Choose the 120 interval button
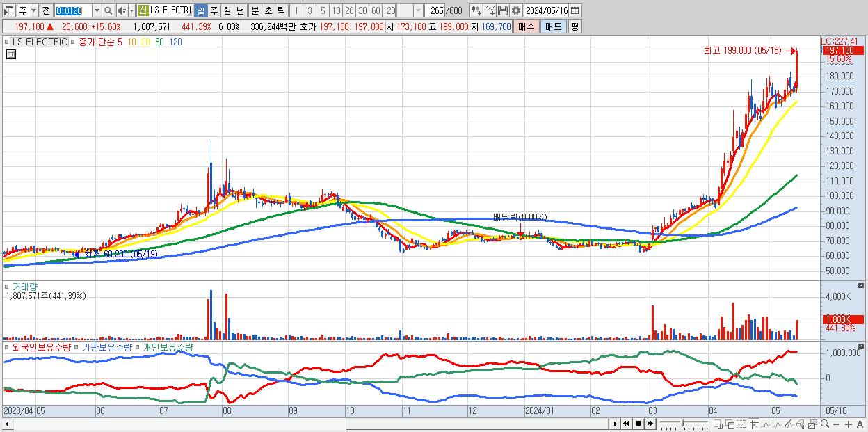The width and height of the screenshot is (868, 432). [x=389, y=10]
